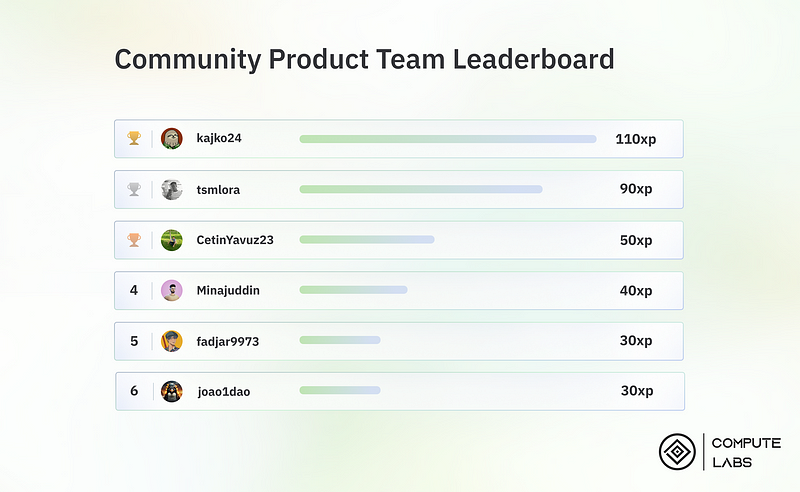Click fadjar9973's avatar
The width and height of the screenshot is (800, 492).
point(172,341)
